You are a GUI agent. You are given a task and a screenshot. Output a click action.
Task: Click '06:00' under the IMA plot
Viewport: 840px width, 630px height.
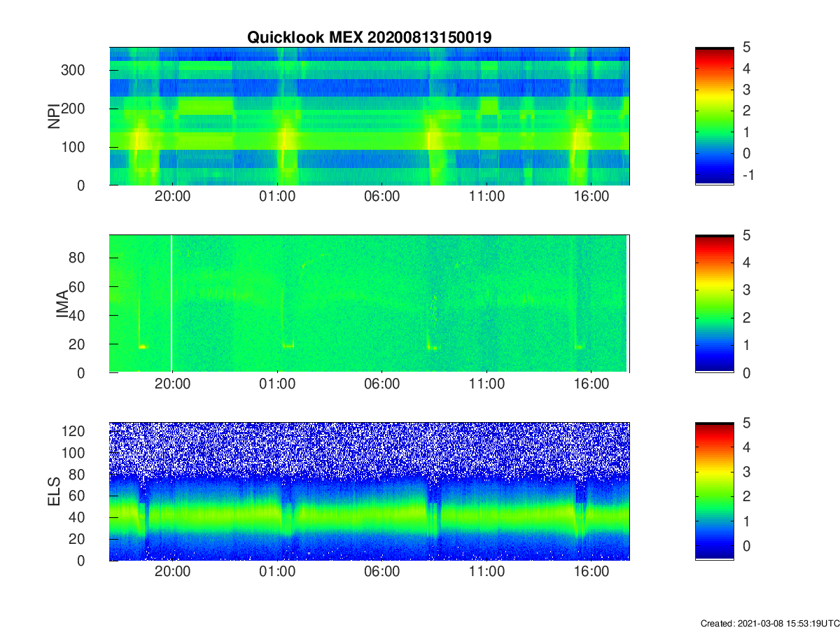coord(382,384)
